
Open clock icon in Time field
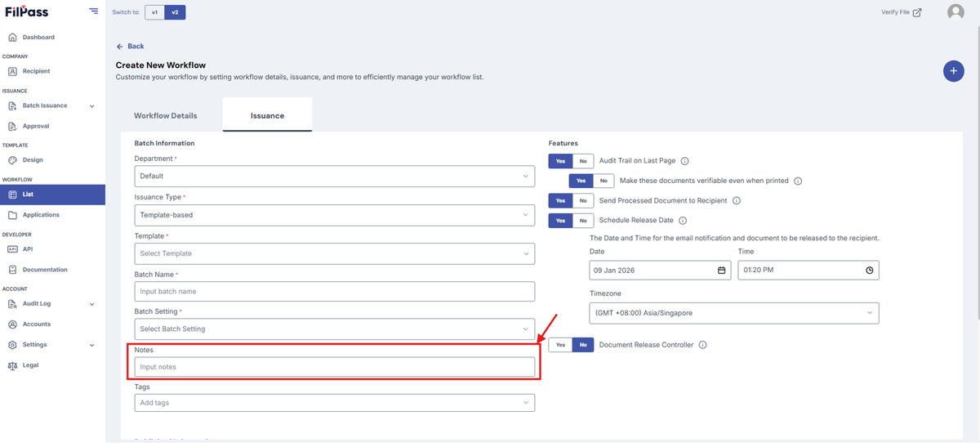point(870,271)
